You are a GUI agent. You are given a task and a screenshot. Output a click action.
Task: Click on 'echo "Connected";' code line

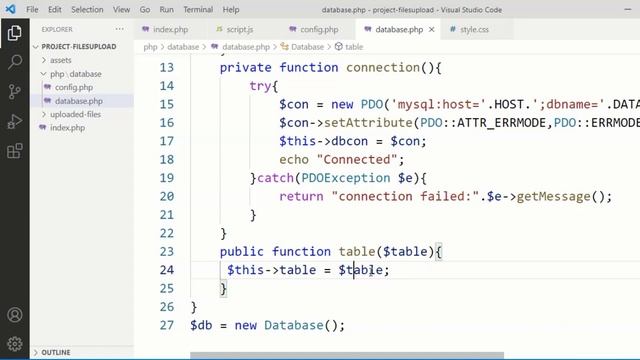pos(342,160)
